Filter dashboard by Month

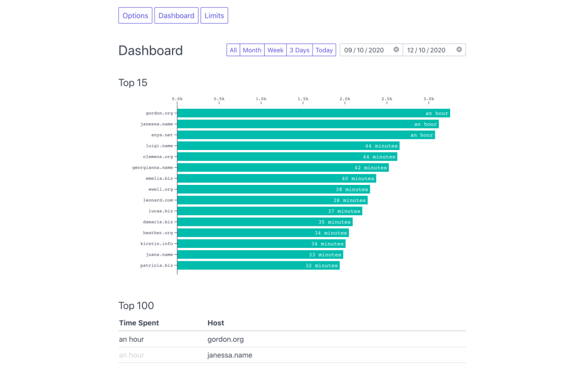252,50
